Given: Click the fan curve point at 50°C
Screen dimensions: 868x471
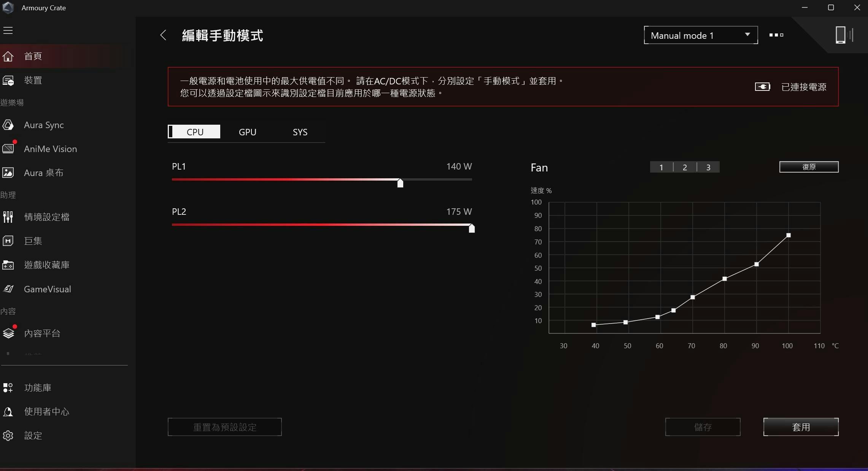Looking at the screenshot, I should 626,322.
